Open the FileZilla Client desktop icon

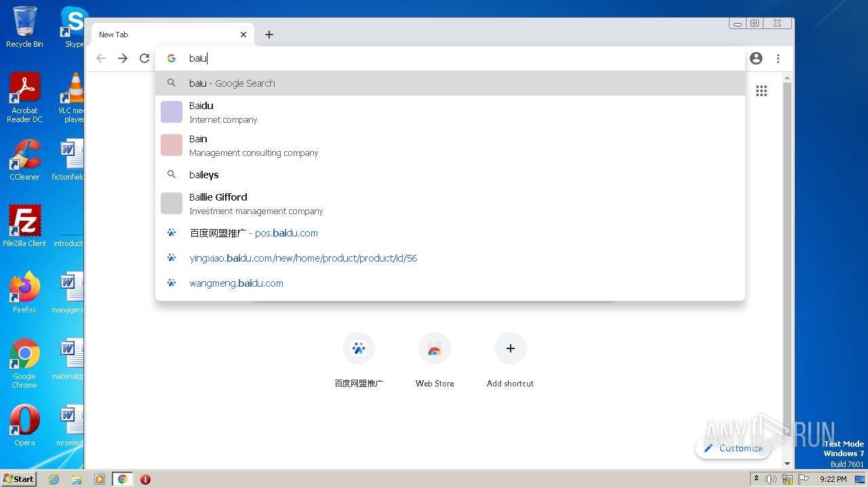[x=24, y=226]
